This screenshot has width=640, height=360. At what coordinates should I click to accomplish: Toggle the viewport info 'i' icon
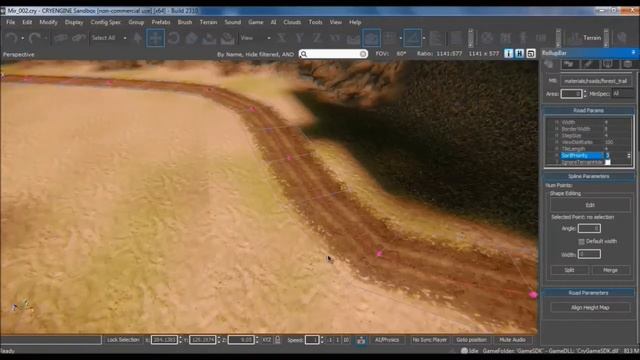pyautogui.click(x=508, y=53)
